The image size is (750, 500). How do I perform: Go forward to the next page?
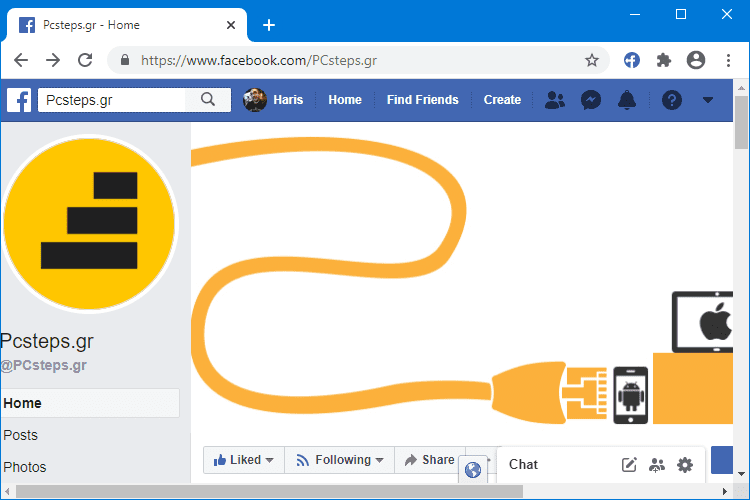pyautogui.click(x=53, y=60)
